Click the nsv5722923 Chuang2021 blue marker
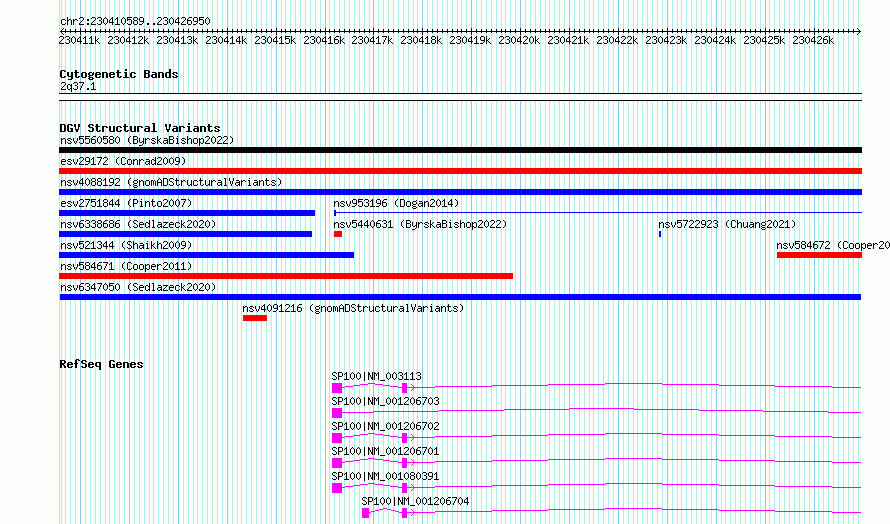The width and height of the screenshot is (890, 524). (660, 234)
